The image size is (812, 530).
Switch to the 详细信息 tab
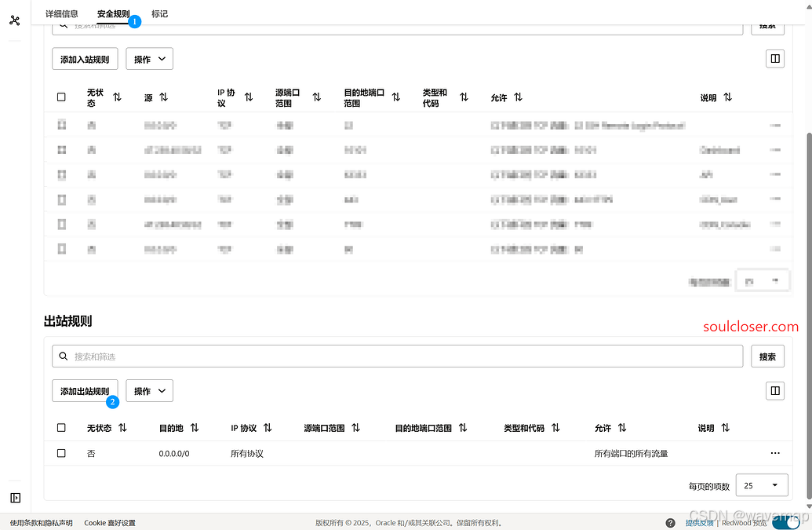pos(62,13)
